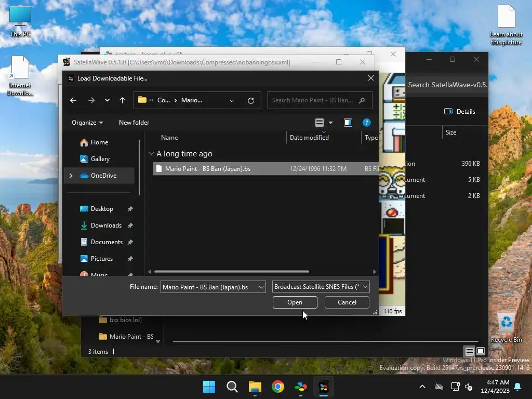Open Learn about this picture desktop icon

pos(506,25)
